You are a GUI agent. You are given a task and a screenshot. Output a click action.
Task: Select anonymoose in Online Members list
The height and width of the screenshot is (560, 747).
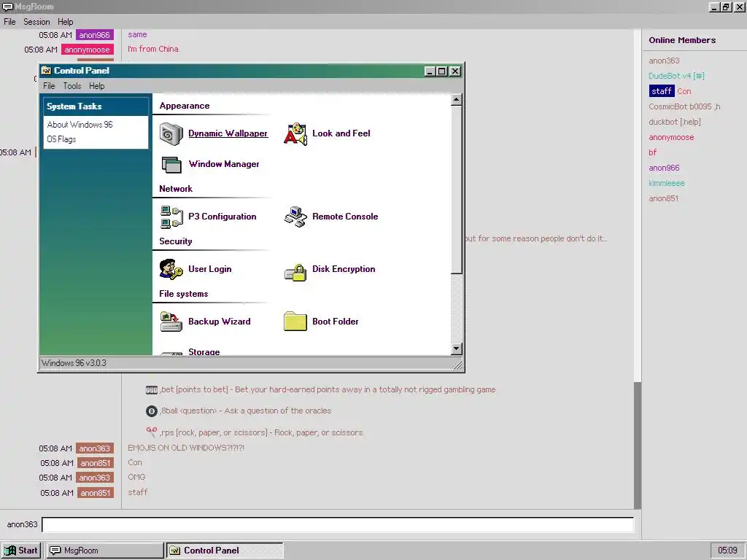pyautogui.click(x=671, y=138)
